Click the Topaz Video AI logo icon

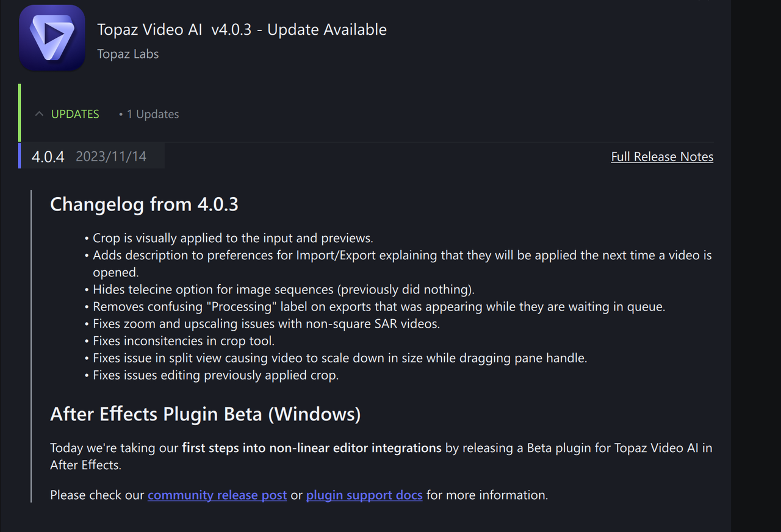coord(52,37)
